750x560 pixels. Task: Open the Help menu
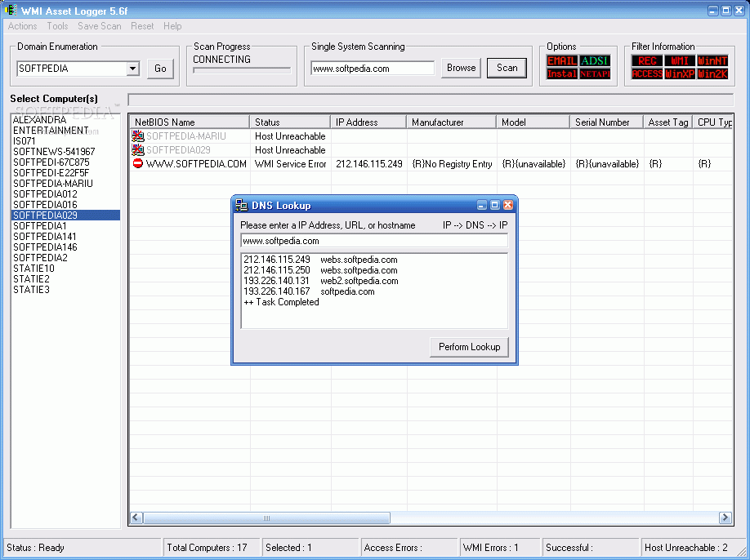pyautogui.click(x=172, y=26)
